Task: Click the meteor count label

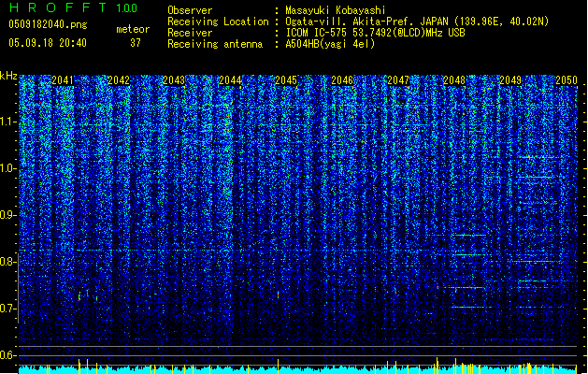Action: coord(133,29)
